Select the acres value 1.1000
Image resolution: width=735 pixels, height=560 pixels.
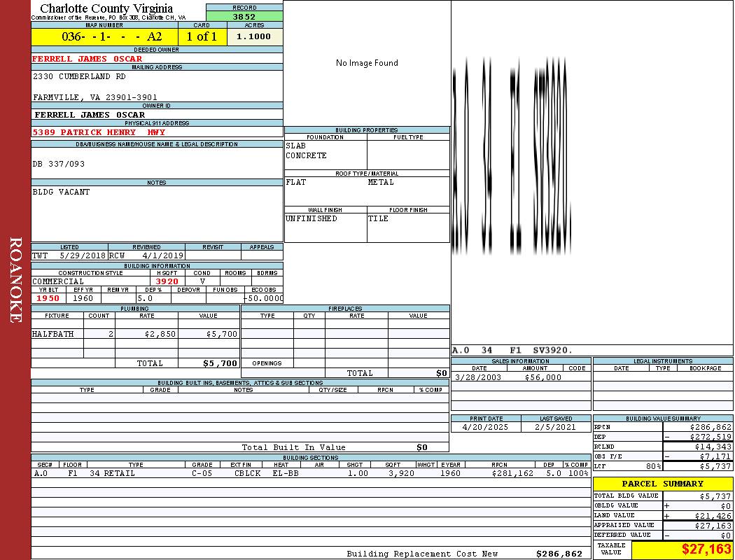(x=254, y=36)
